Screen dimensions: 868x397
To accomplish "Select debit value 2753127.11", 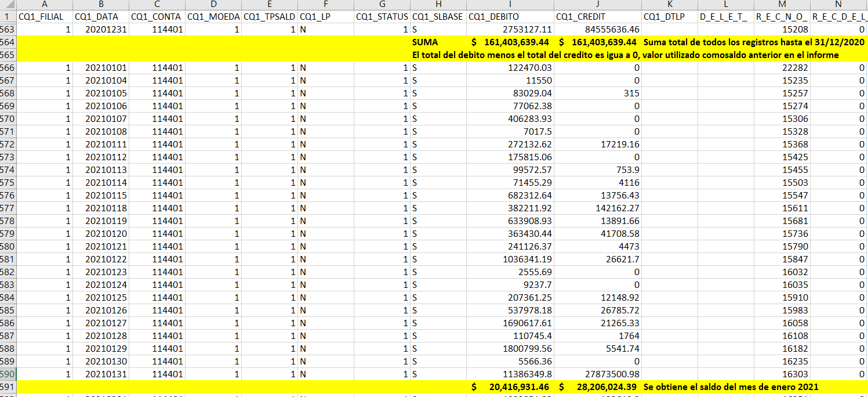I will click(x=510, y=30).
